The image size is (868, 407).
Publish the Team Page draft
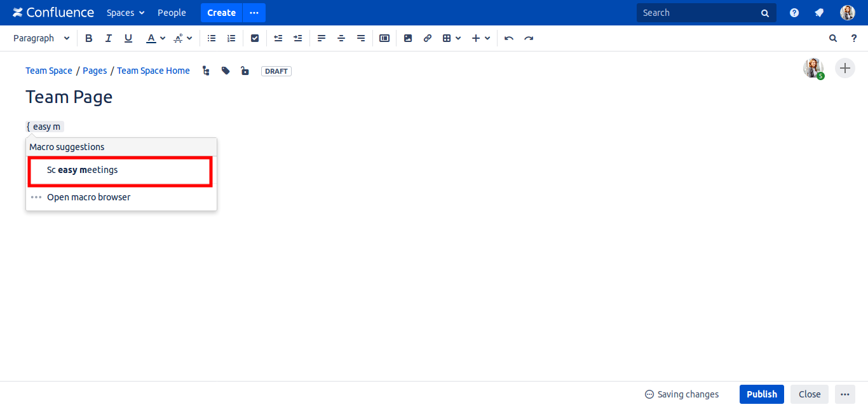pyautogui.click(x=761, y=394)
